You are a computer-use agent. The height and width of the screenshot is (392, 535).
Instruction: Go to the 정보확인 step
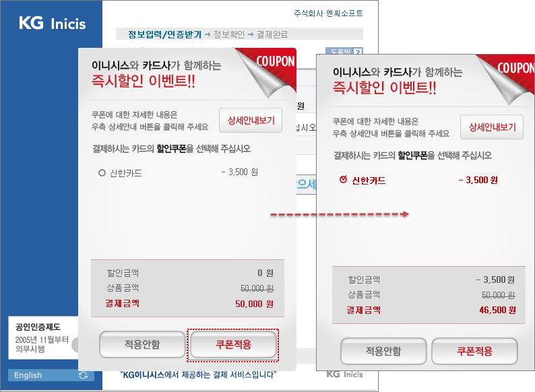[232, 34]
